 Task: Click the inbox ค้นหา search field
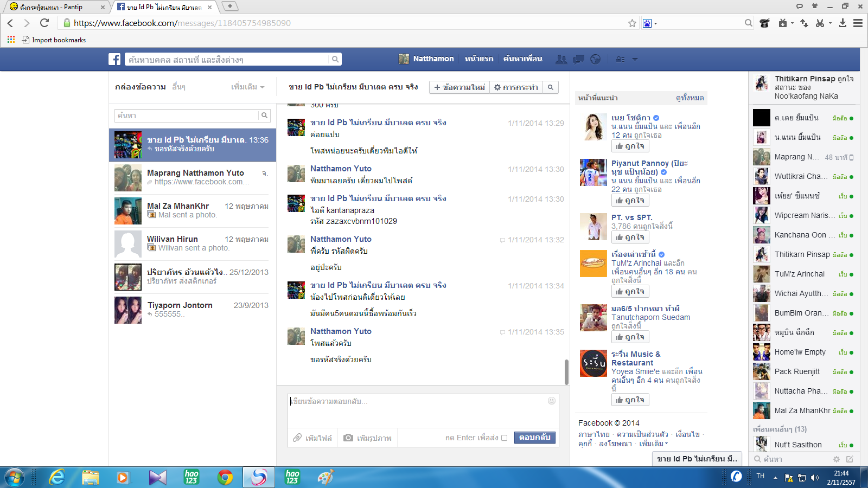[x=187, y=115]
